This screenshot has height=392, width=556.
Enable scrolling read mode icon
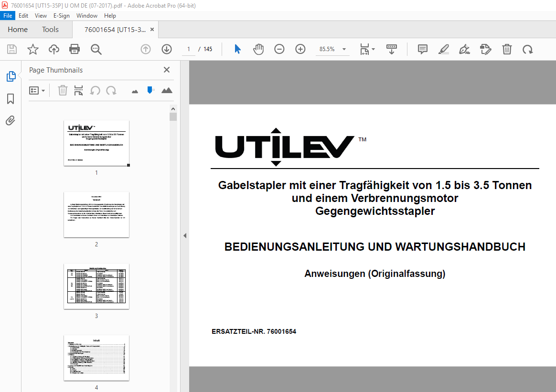pyautogui.click(x=392, y=49)
